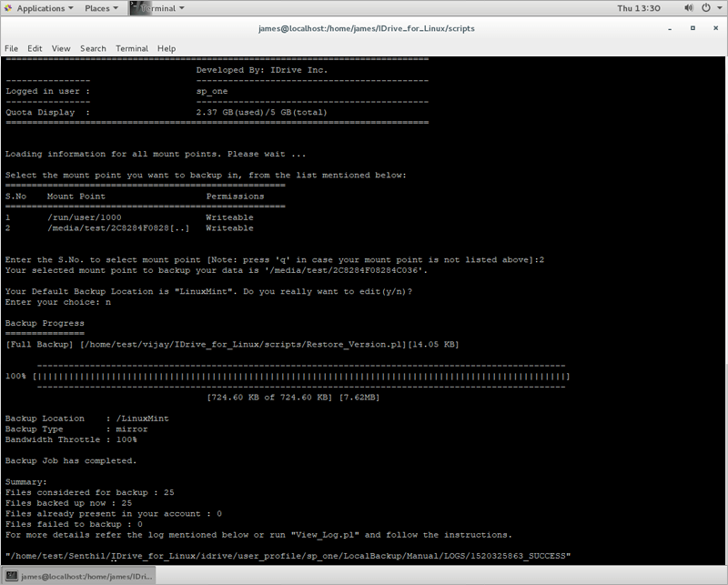Image resolution: width=728 pixels, height=585 pixels.
Task: Click the power icon in top bar
Action: tap(706, 8)
